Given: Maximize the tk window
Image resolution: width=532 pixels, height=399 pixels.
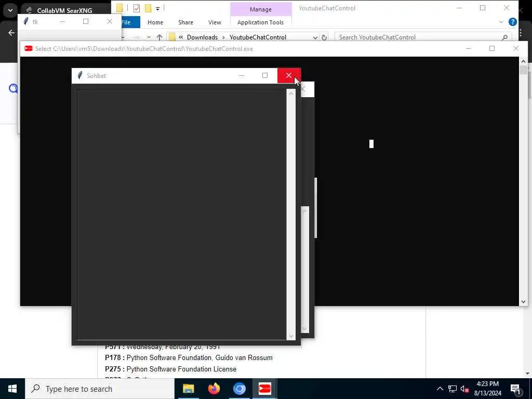Looking at the screenshot, I should coord(86,21).
